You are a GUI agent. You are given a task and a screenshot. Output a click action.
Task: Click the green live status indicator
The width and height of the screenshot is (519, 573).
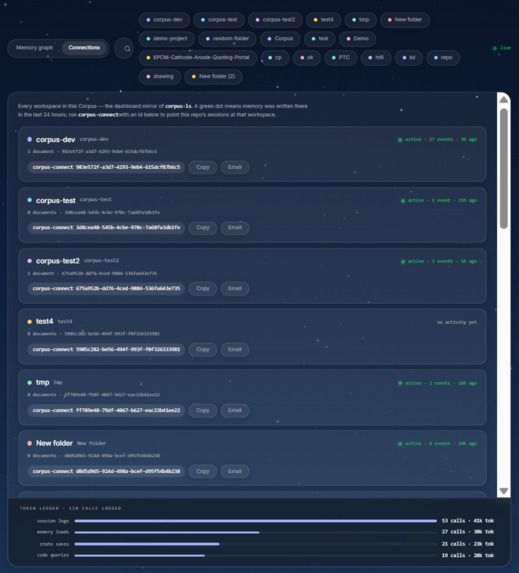(x=501, y=48)
